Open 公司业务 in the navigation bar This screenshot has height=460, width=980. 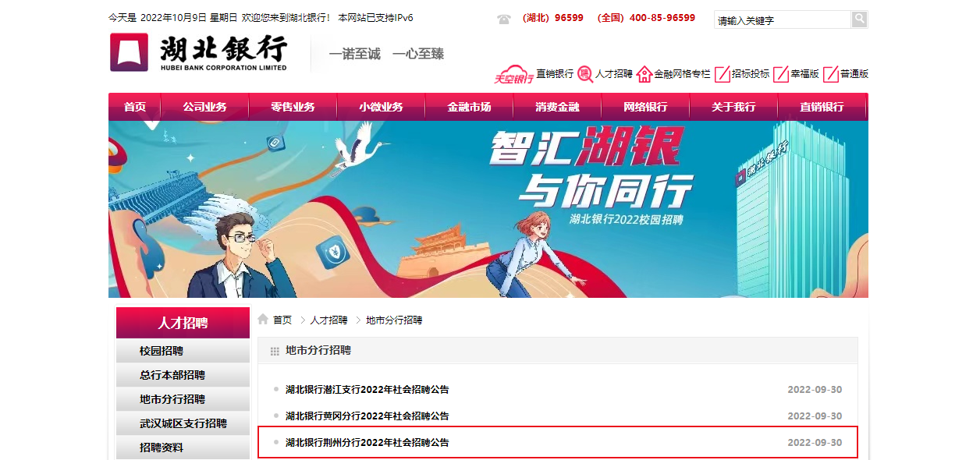coord(205,107)
